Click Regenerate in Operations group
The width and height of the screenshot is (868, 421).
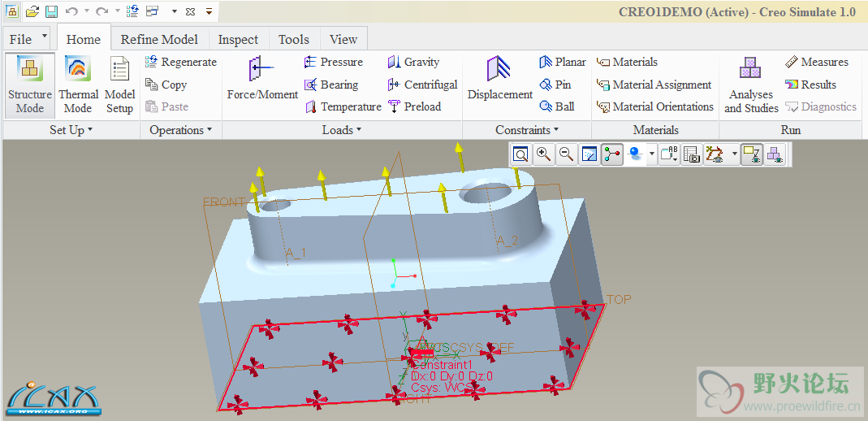[181, 62]
